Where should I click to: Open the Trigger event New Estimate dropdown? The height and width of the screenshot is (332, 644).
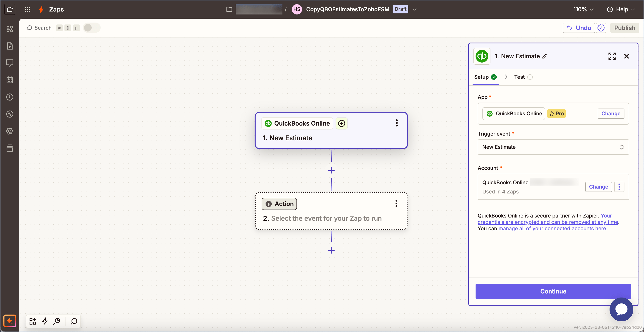tap(553, 147)
